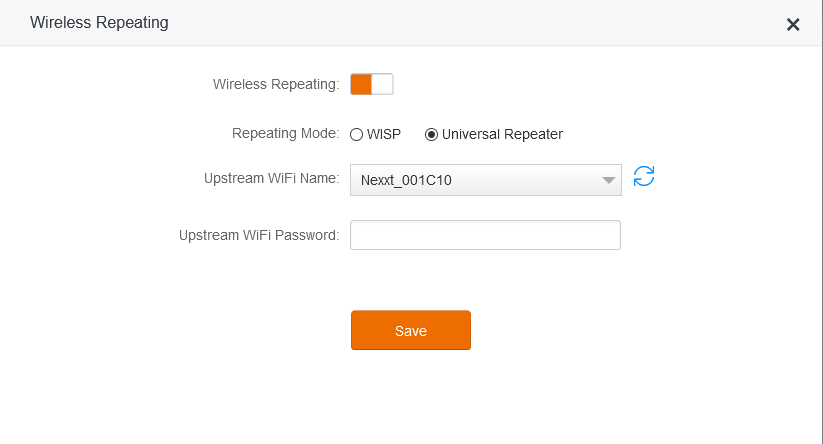Close the Wireless Repeating dialog
Image resolution: width=823 pixels, height=444 pixels.
[x=793, y=24]
